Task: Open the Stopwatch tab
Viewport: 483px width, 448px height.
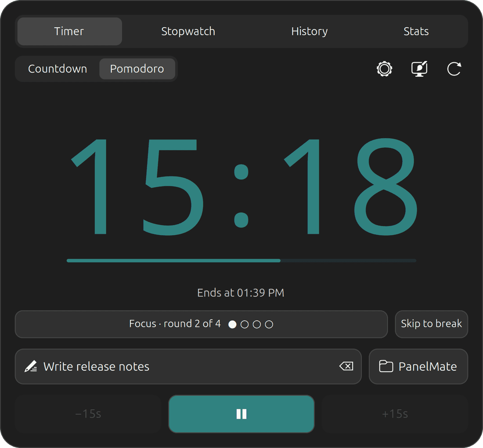Action: coord(188,32)
